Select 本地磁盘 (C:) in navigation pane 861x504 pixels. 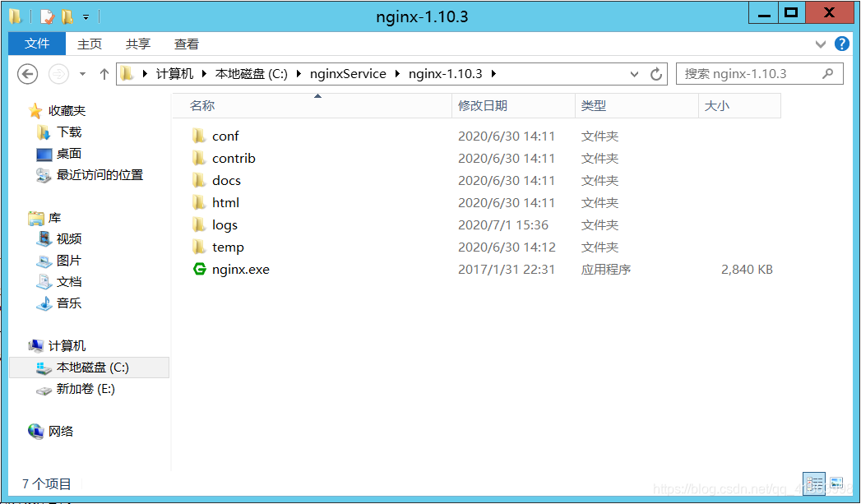coord(89,368)
